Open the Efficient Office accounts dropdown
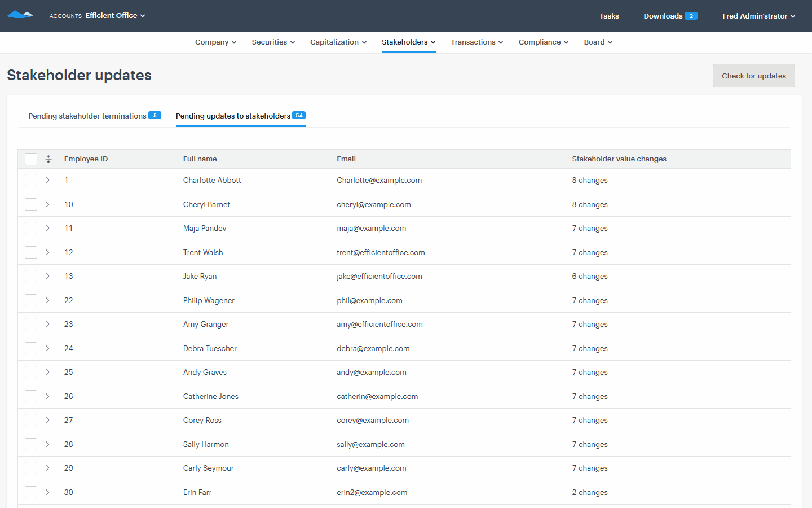 tap(115, 16)
